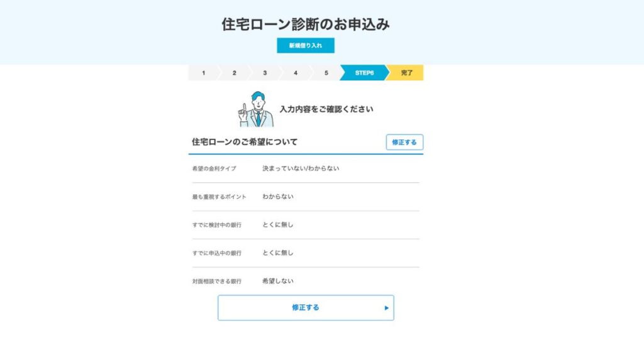
Task: Click the businessman illustration icon
Action: (x=256, y=109)
